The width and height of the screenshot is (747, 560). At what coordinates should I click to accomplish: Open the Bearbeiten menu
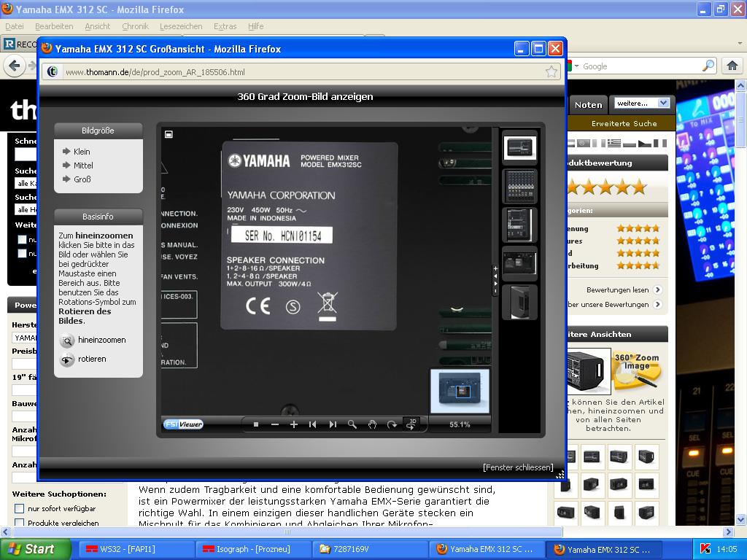(x=54, y=26)
